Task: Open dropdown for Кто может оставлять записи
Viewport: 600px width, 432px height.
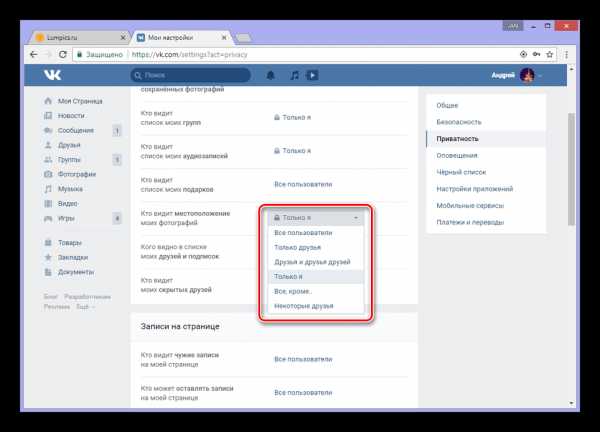Action: pos(303,393)
